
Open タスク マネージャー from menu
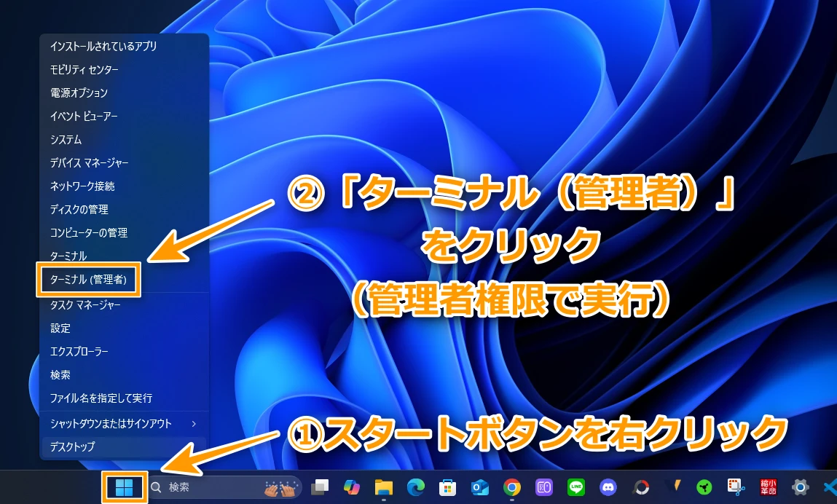[x=85, y=305]
